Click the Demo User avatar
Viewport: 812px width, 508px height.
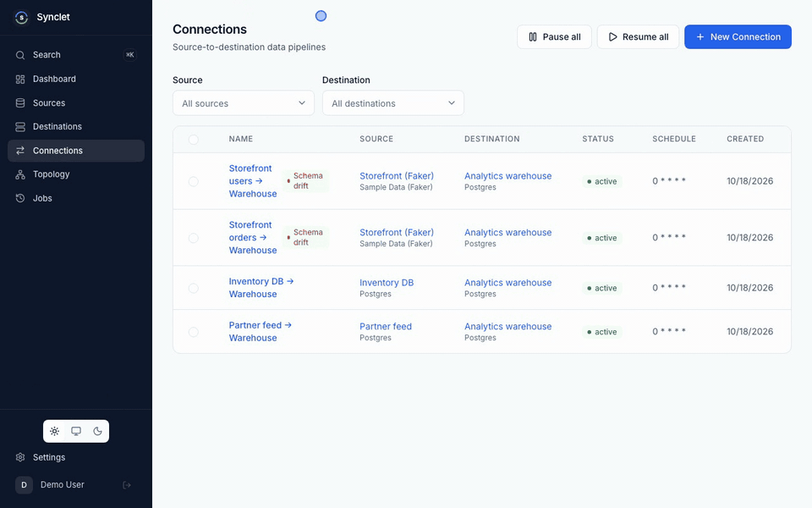pyautogui.click(x=24, y=485)
